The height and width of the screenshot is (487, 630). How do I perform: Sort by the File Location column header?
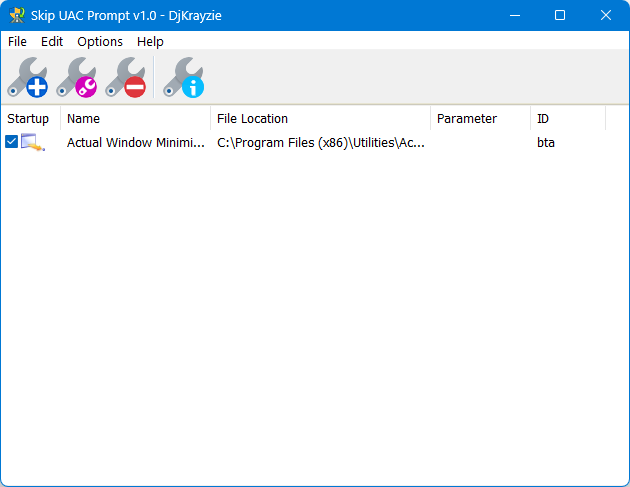coord(320,119)
